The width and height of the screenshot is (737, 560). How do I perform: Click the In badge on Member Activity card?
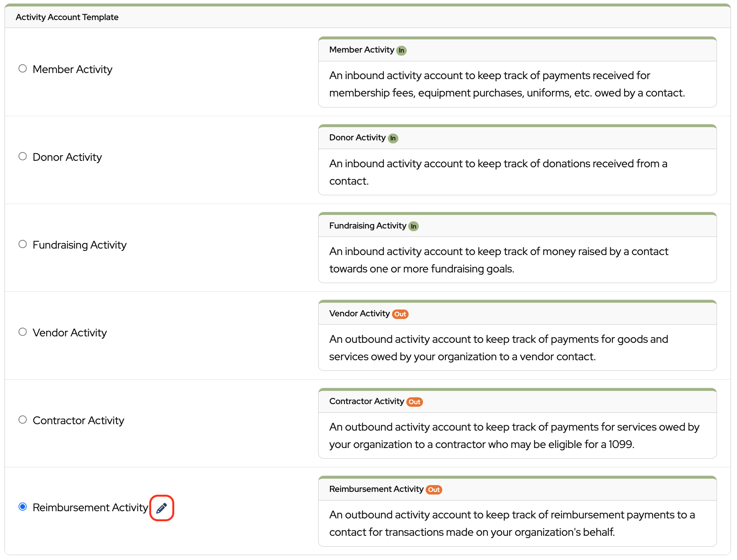click(401, 50)
